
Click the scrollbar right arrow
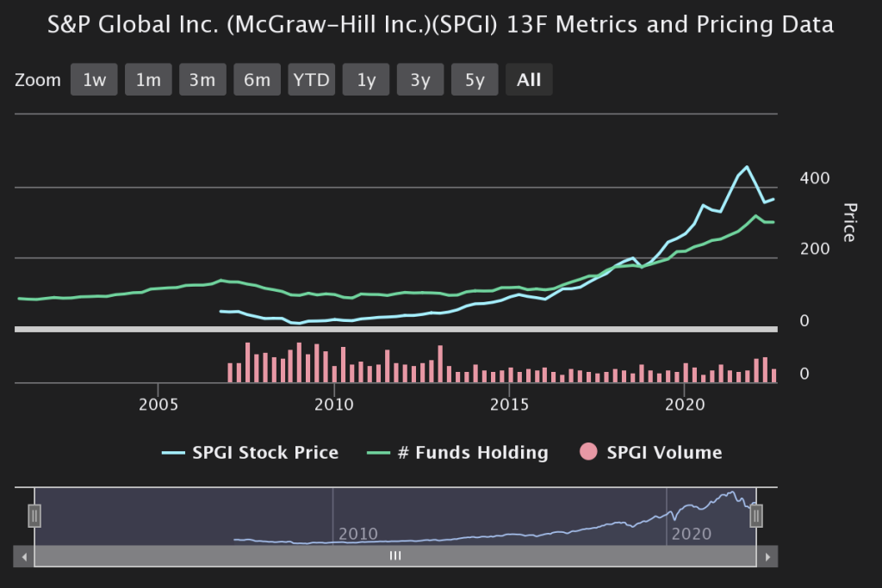[767, 557]
